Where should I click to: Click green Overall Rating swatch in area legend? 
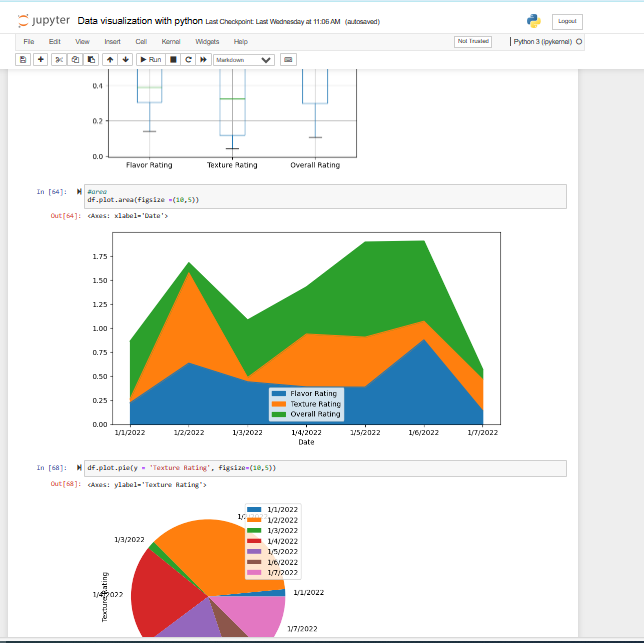pos(279,414)
